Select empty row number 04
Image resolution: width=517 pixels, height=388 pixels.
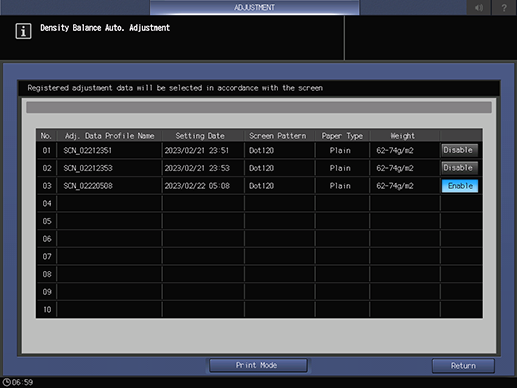[x=47, y=204]
